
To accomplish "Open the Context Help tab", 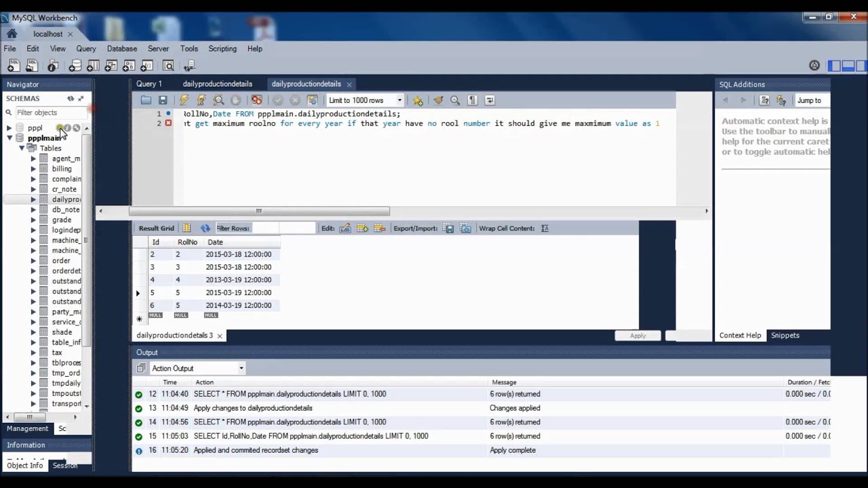I will [740, 335].
